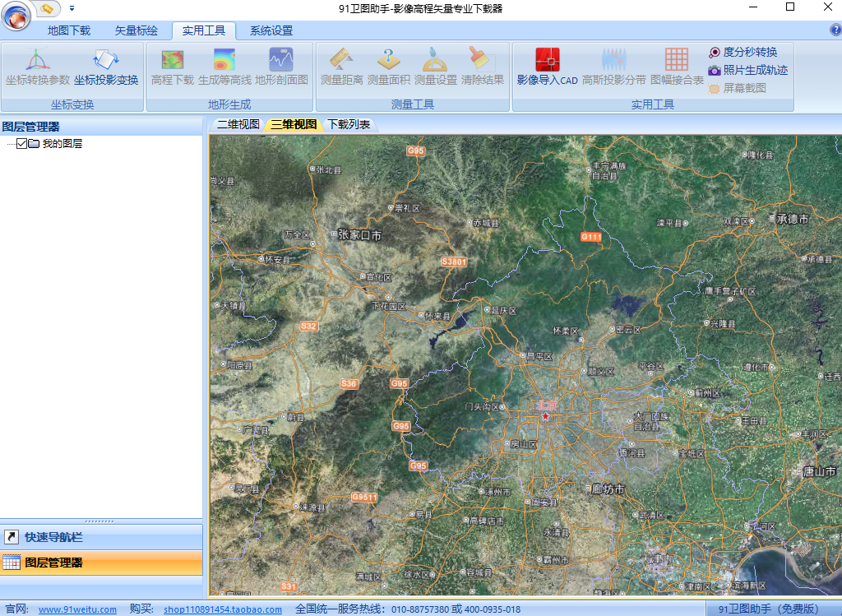The image size is (842, 616).
Task: Open the 地形剖面图 terrain profile tool
Action: pos(281,67)
